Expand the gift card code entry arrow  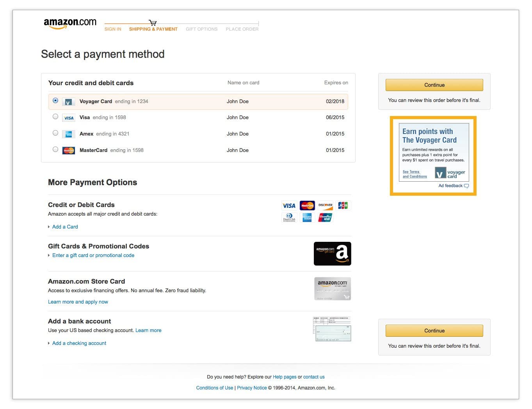coord(49,255)
